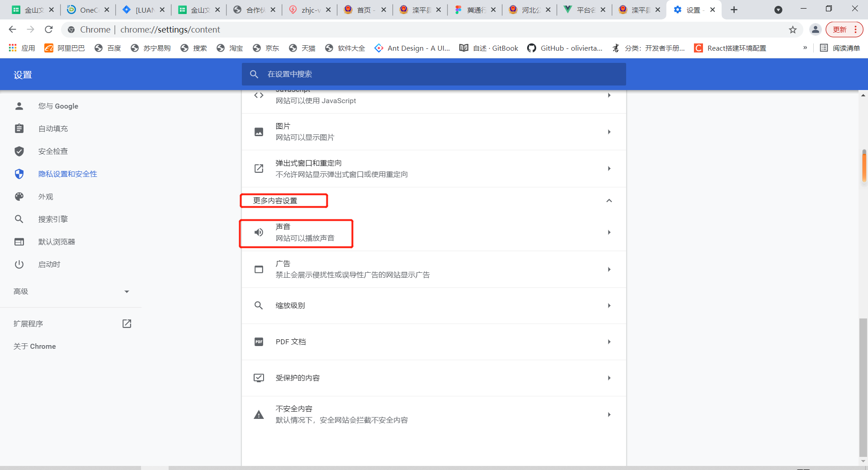This screenshot has height=470, width=868.
Task: Click the pop-ups and redirects icon
Action: point(259,168)
